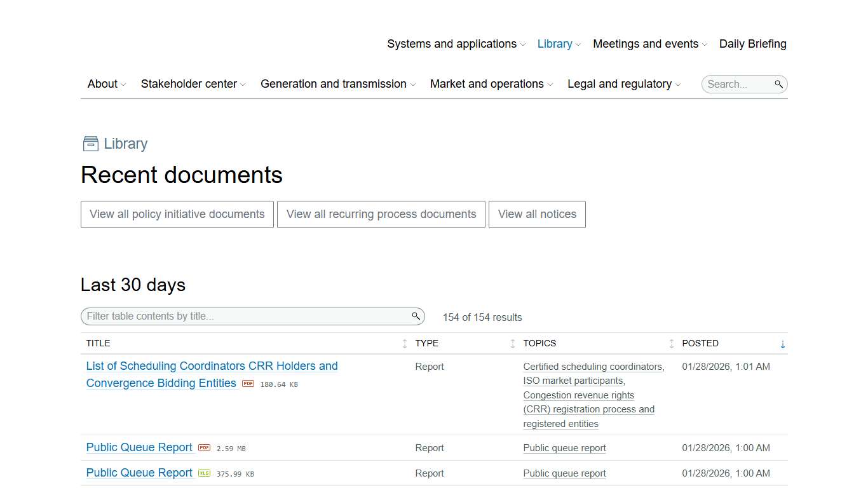868x488 pixels.
Task: Click inside the Filter table contents input field
Action: (241, 316)
